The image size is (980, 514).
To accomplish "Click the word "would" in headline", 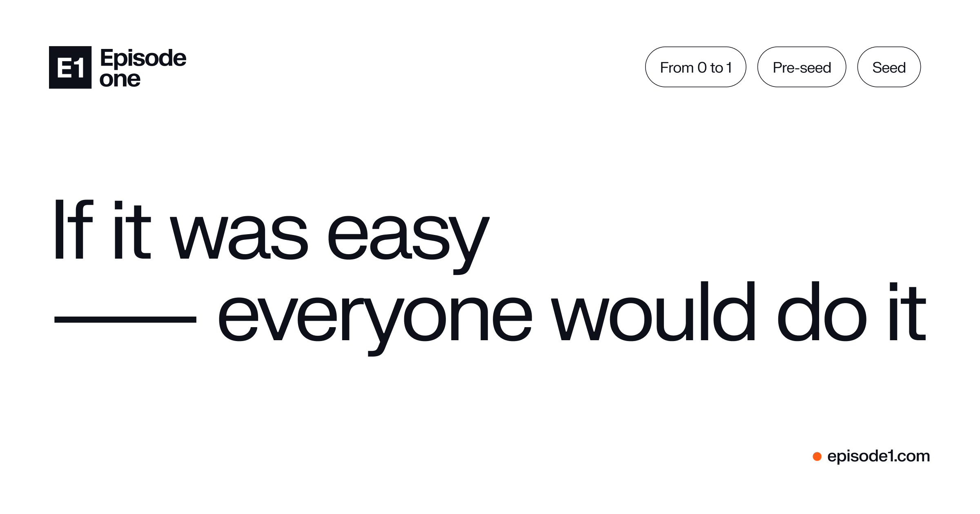I will [653, 311].
